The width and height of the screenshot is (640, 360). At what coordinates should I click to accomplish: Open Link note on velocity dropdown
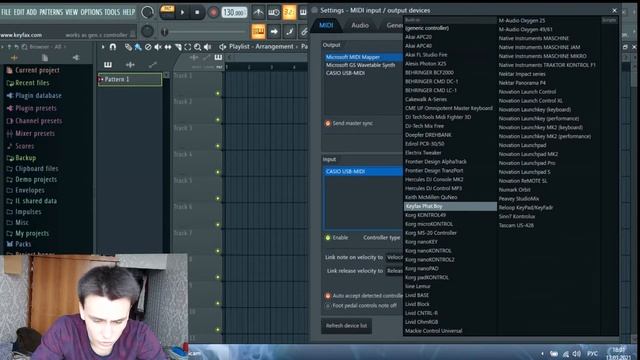(394, 257)
